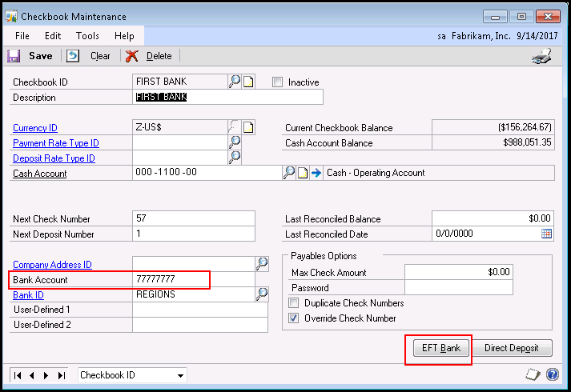This screenshot has height=392, width=571.
Task: Click the printer icon in toolbar
Action: tap(542, 56)
